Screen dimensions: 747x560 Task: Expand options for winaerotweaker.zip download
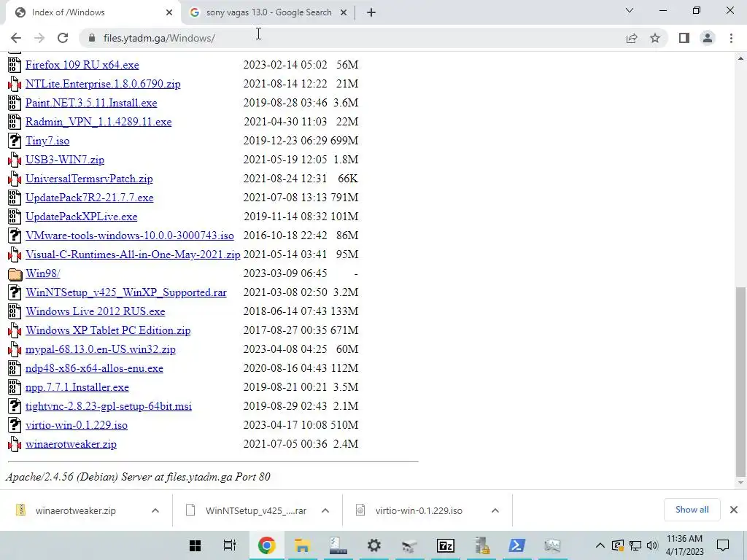tap(155, 510)
